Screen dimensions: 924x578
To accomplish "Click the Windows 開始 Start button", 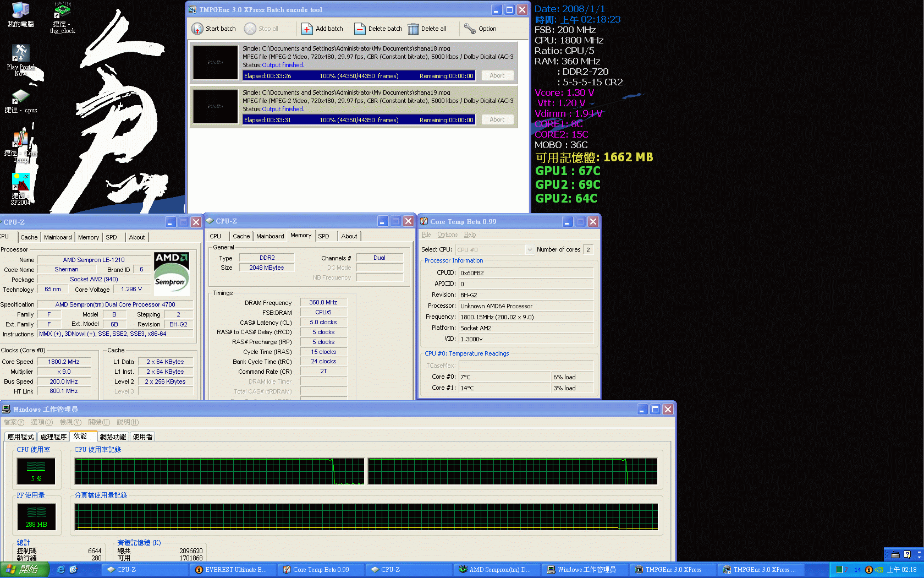I will (x=25, y=570).
